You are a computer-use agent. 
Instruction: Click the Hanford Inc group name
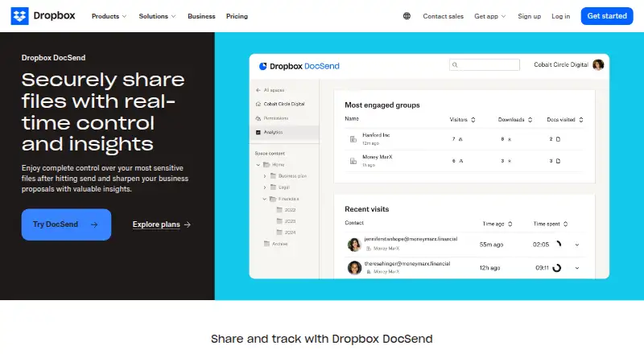pyautogui.click(x=376, y=135)
